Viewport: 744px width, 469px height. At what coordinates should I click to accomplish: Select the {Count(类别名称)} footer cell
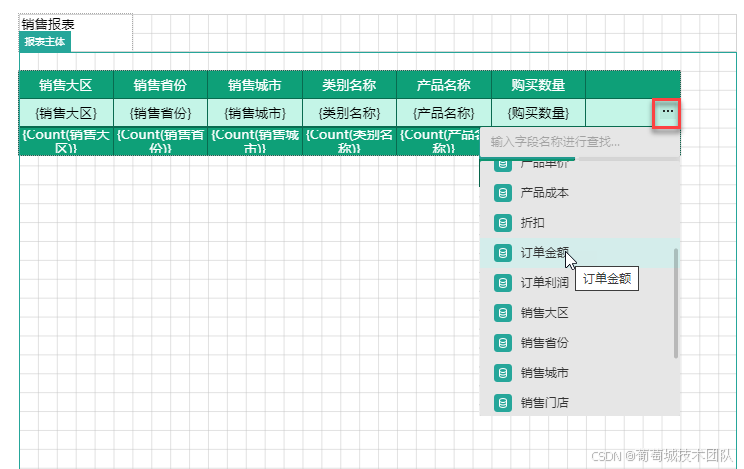pos(349,141)
